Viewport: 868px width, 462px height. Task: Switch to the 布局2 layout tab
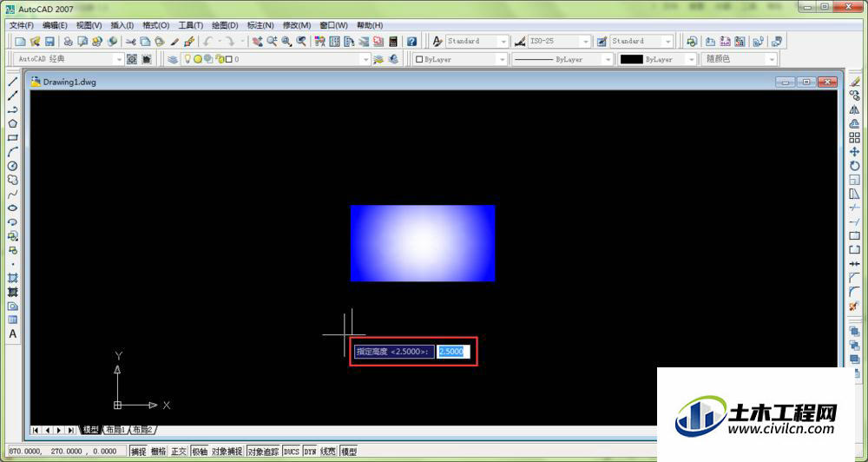point(141,430)
